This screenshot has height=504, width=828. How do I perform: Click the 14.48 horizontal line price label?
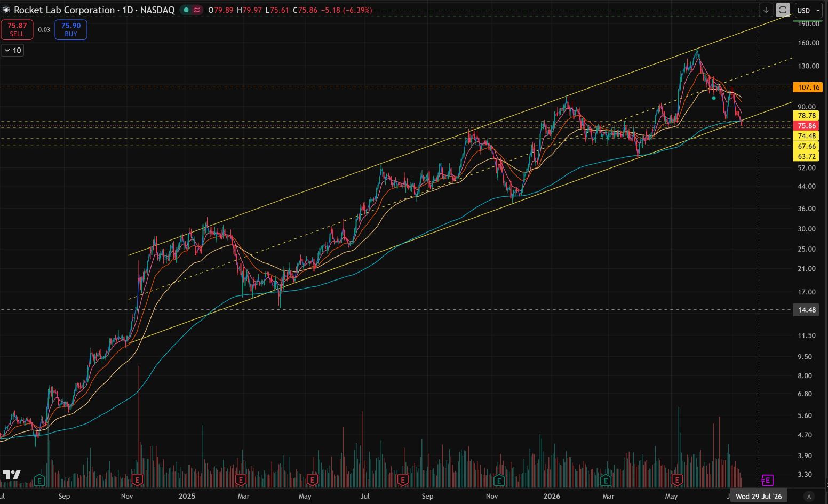(x=807, y=310)
